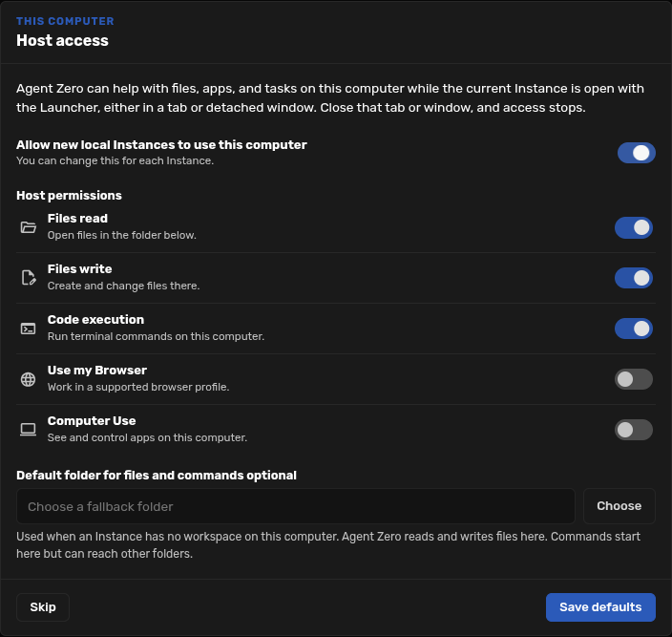
Task: Click the Use my Browser label
Action: click(x=97, y=371)
